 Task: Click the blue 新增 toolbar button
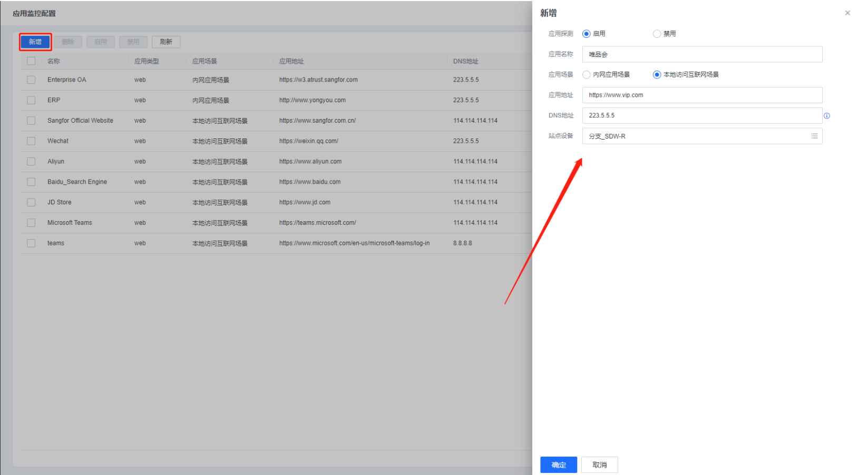(35, 42)
